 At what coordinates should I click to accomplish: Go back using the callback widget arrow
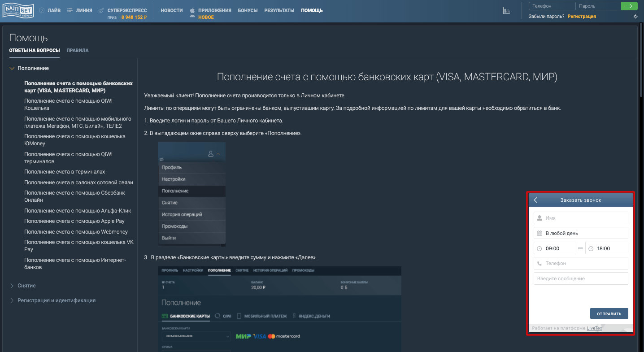click(x=535, y=200)
